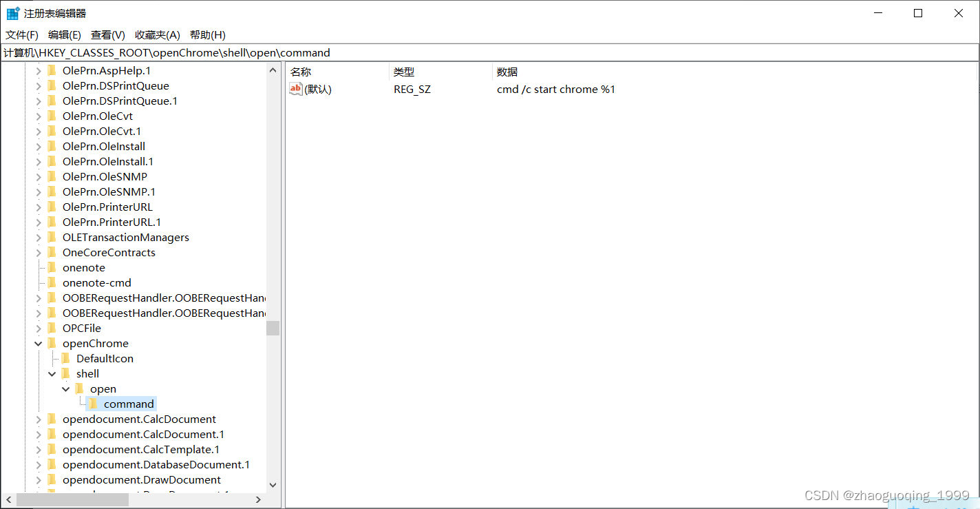Expand the OLETransactionManagers key
The width and height of the screenshot is (980, 509).
(x=39, y=237)
